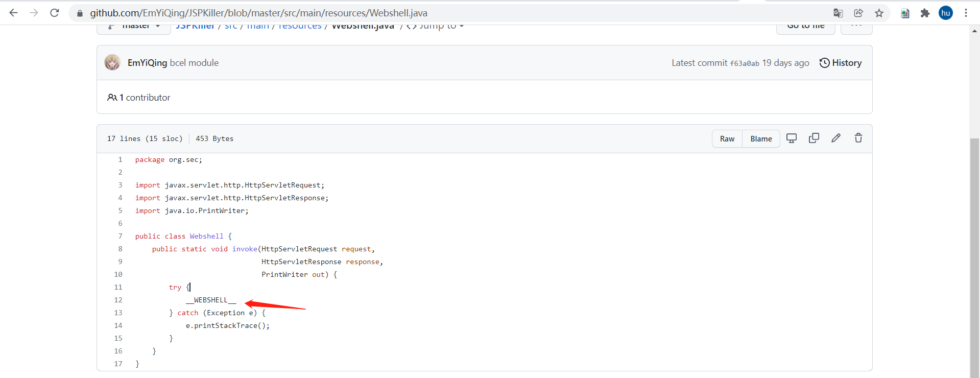Open file in GitHub Desktop icon
The width and height of the screenshot is (980, 378).
[x=792, y=138]
